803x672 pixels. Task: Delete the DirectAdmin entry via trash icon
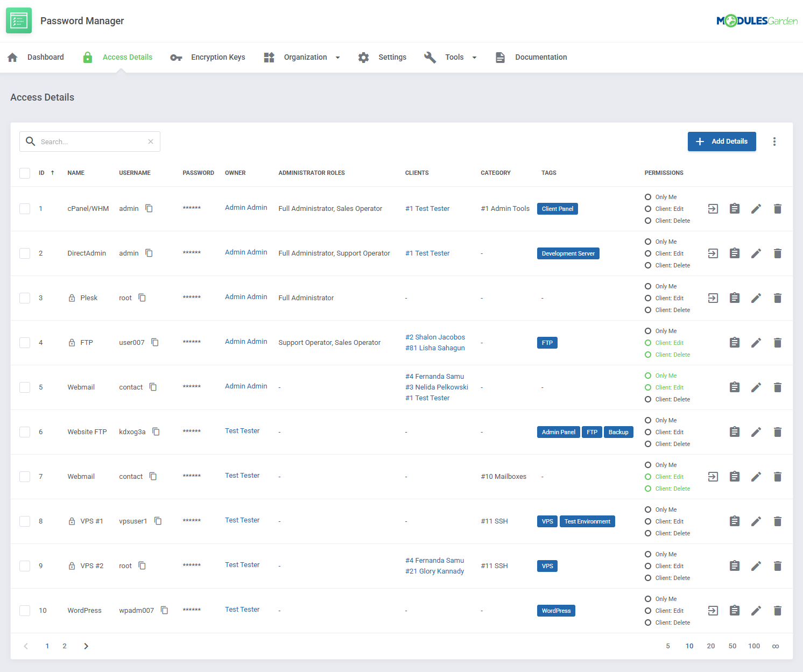pyautogui.click(x=777, y=253)
